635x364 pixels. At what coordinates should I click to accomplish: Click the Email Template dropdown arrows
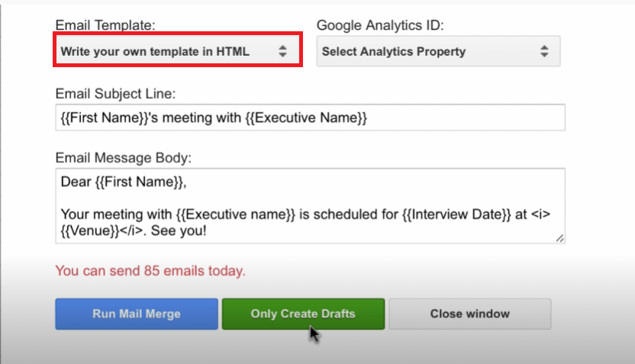point(282,51)
